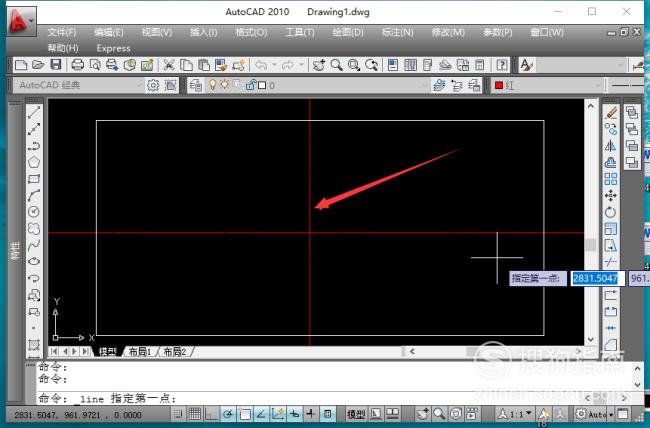The image size is (650, 428).
Task: Select the Polygon drawing tool
Action: [x=34, y=162]
